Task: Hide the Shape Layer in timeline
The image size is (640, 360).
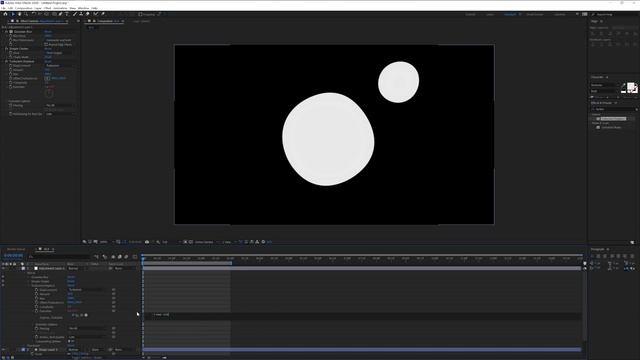Action: [x=3, y=350]
